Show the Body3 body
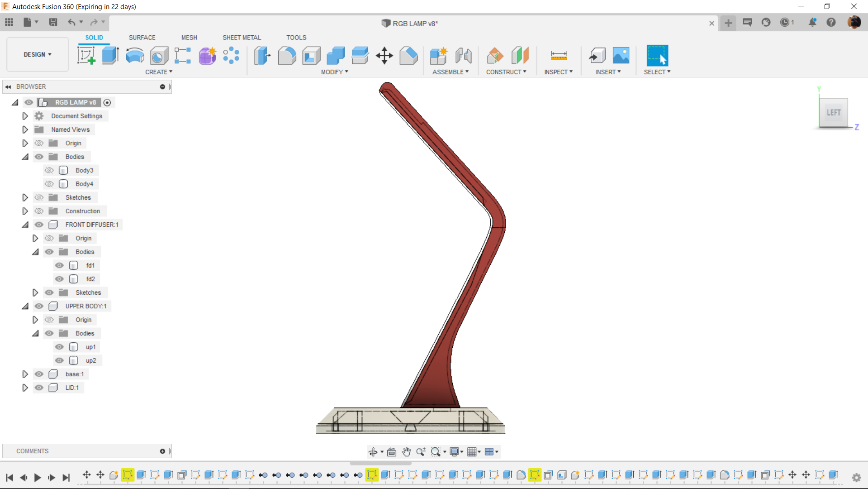The height and width of the screenshot is (489, 868). pos(49,170)
